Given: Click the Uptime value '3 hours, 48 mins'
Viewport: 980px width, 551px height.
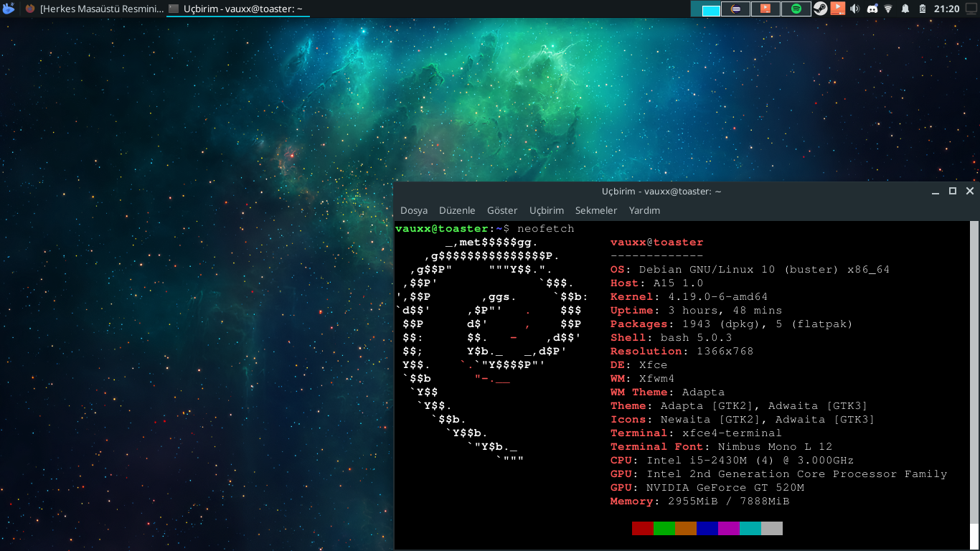Looking at the screenshot, I should [x=725, y=311].
